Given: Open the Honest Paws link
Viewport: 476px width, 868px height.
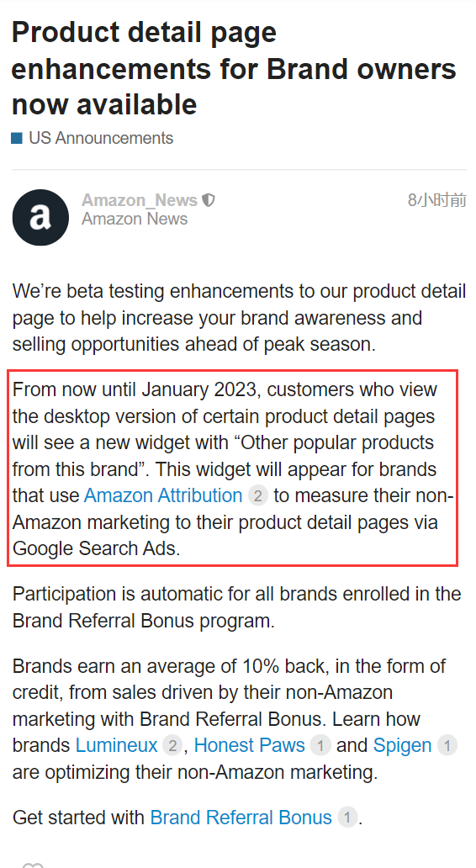Looking at the screenshot, I should [x=250, y=746].
